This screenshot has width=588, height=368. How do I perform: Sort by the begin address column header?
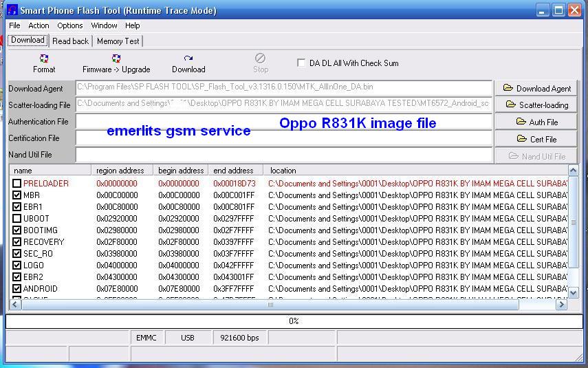pyautogui.click(x=181, y=171)
